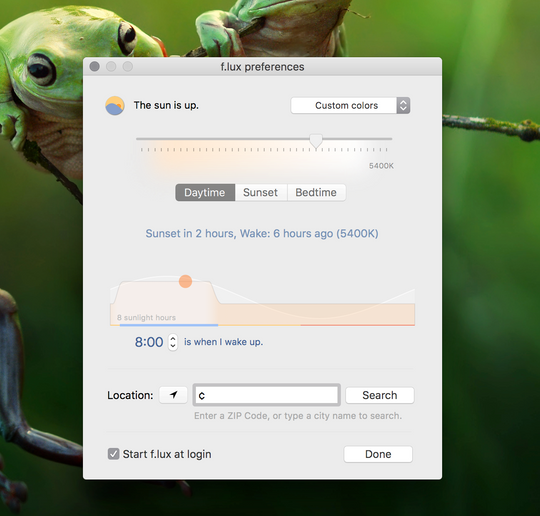Viewport: 540px width, 516px height.
Task: Click the f.lux preferences title bar
Action: [x=262, y=66]
